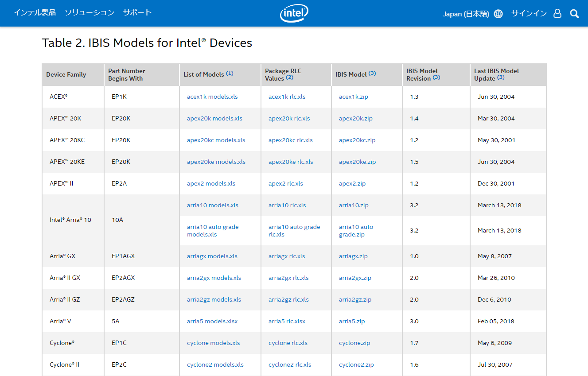Download apex20k.zip file
Viewport: 588px width, 376px height.
pyautogui.click(x=355, y=118)
